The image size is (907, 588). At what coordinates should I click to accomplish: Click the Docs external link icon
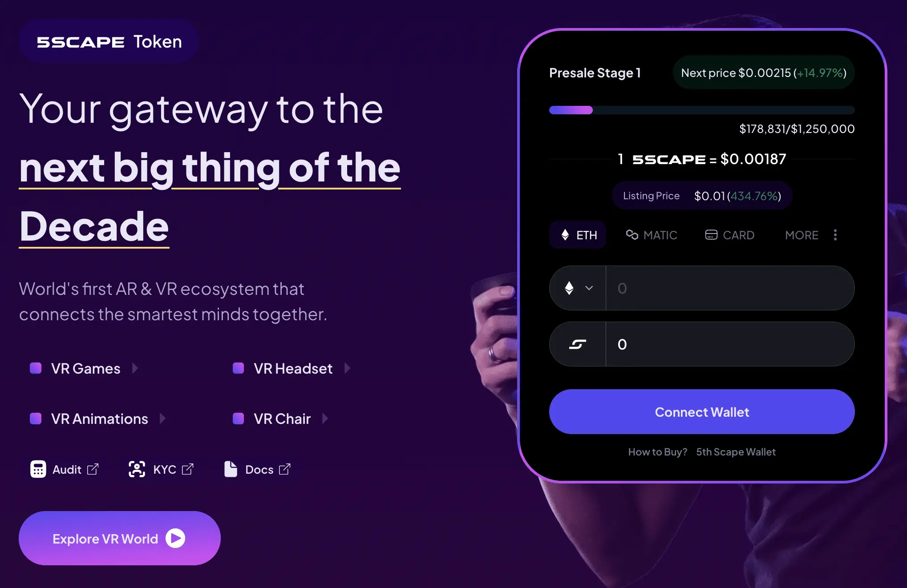click(286, 470)
